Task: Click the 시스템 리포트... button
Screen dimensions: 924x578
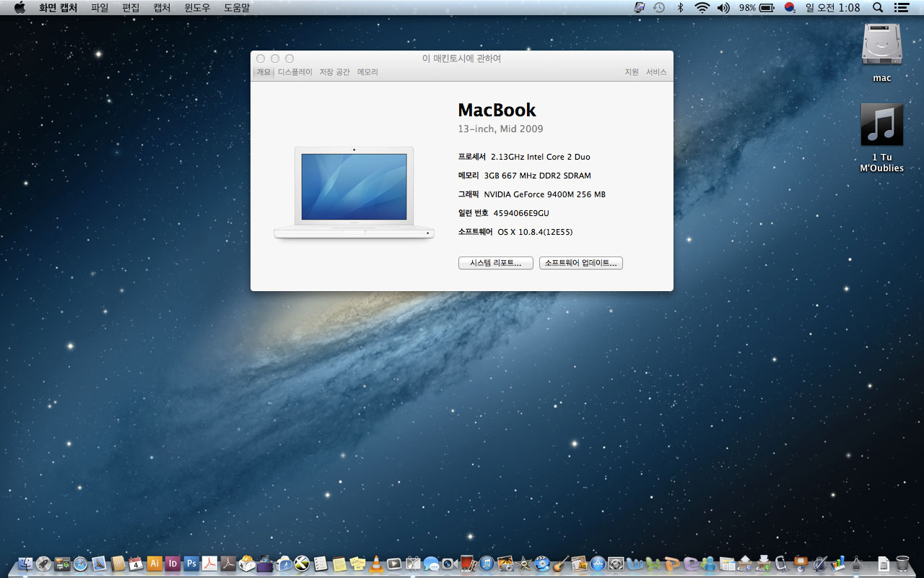Action: pos(495,263)
